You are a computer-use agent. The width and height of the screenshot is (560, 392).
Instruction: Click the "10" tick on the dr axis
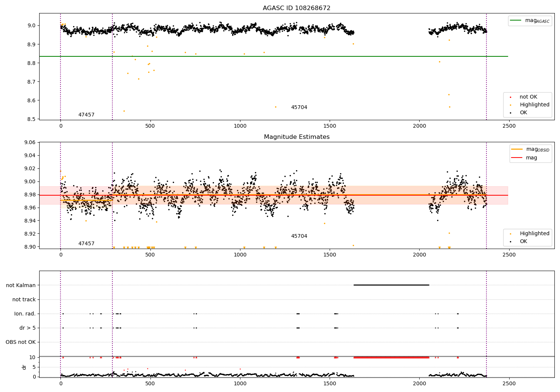(33, 357)
